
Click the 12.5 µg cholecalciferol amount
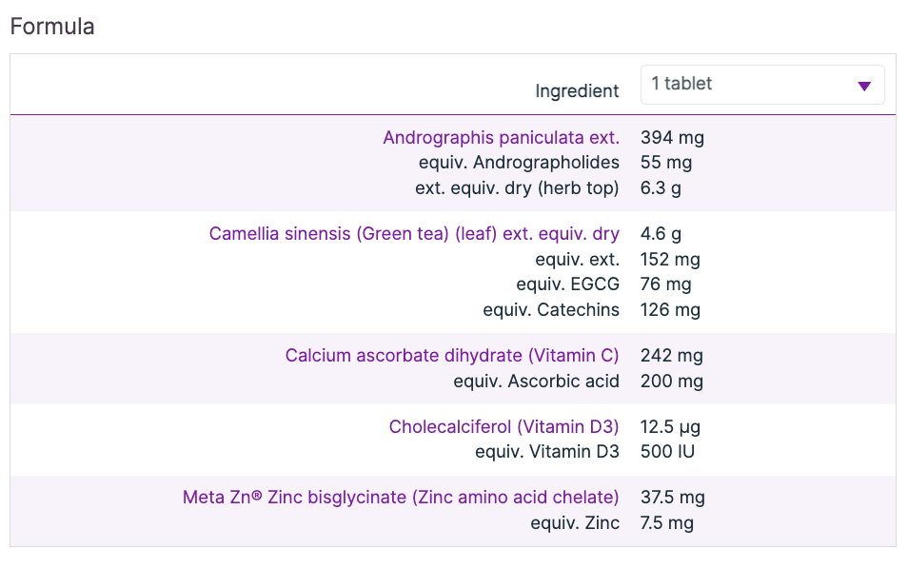point(672,426)
